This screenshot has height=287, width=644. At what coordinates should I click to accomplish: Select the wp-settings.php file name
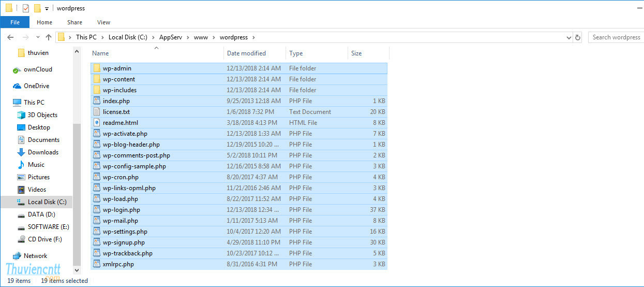click(125, 232)
